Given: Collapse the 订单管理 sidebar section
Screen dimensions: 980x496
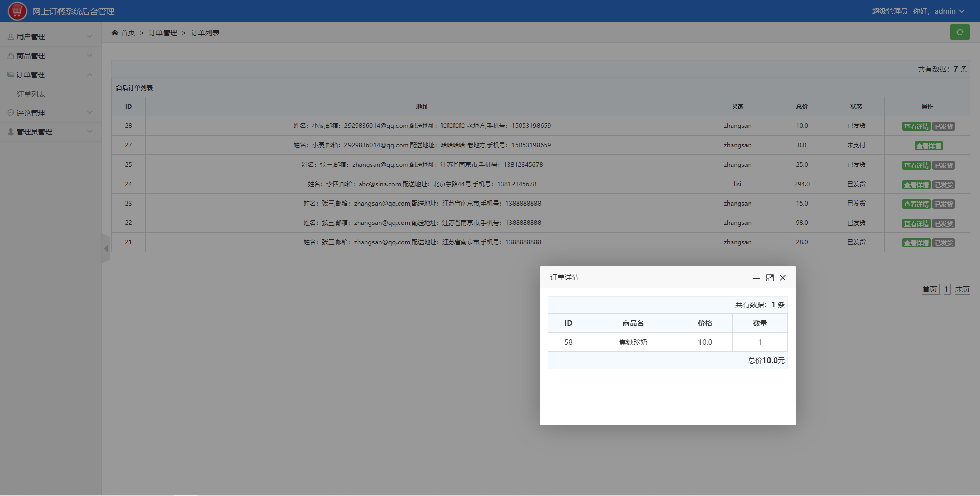Looking at the screenshot, I should tap(50, 75).
